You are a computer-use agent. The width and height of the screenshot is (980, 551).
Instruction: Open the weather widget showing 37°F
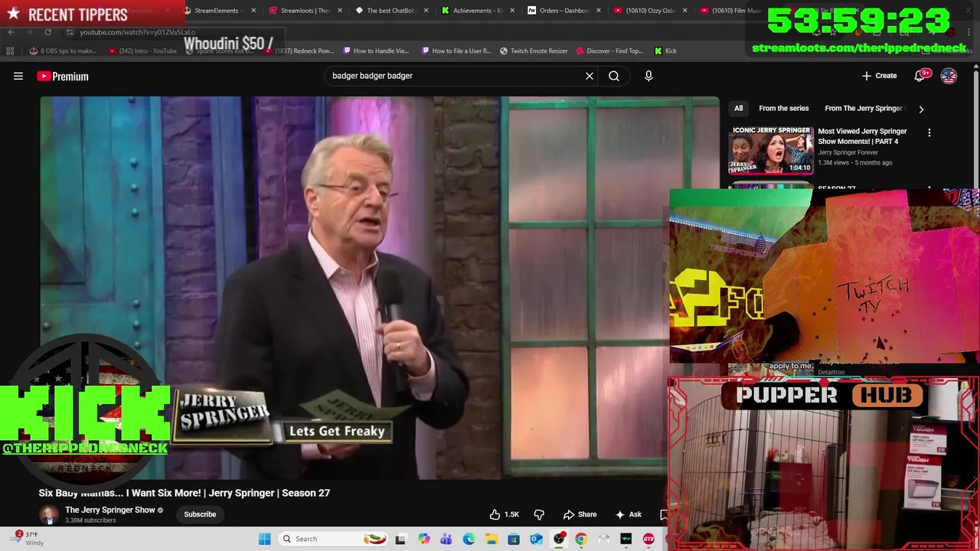point(28,539)
